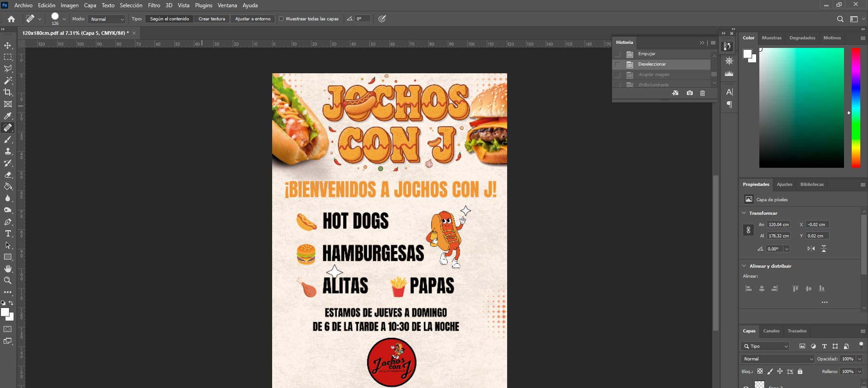The width and height of the screenshot is (868, 388).
Task: Select the Frame tool
Action: [8, 104]
